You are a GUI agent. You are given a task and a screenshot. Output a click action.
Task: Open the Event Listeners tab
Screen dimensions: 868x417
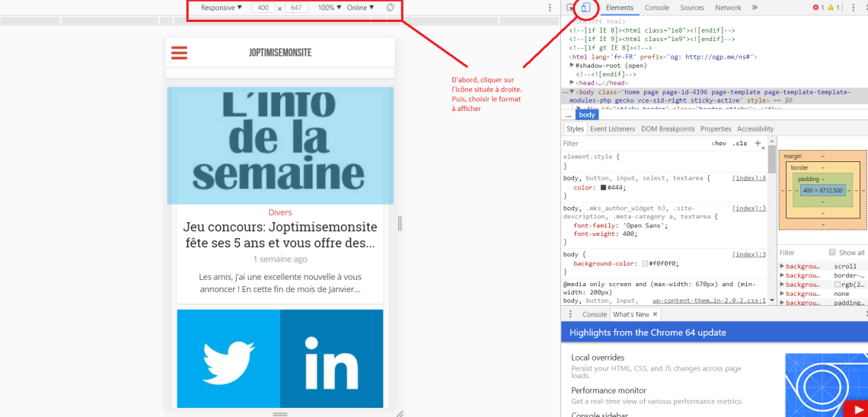[612, 129]
